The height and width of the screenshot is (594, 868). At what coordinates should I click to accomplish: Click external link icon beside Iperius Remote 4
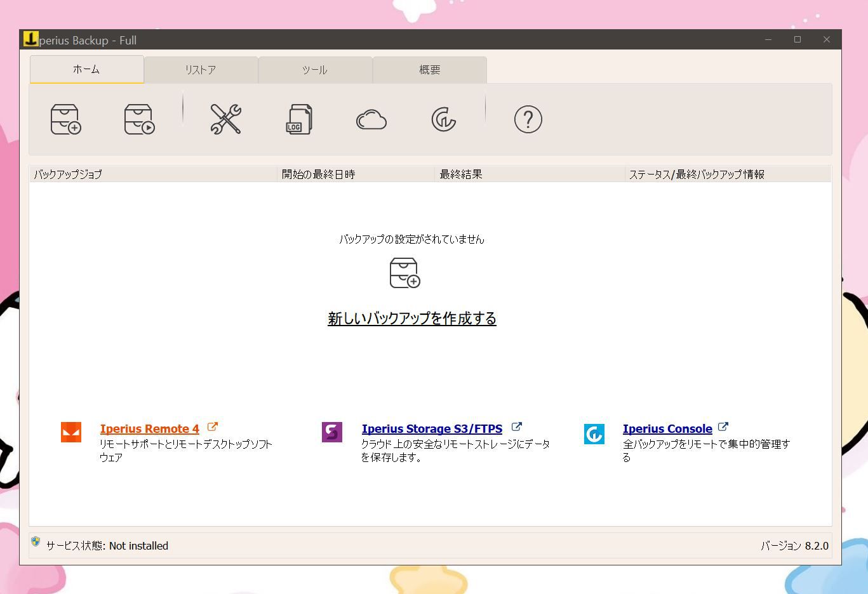(x=213, y=427)
